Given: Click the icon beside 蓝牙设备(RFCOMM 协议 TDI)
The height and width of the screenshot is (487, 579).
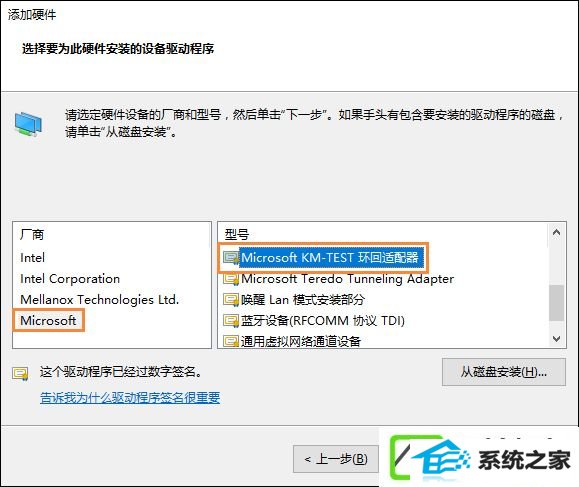Looking at the screenshot, I should click(231, 320).
